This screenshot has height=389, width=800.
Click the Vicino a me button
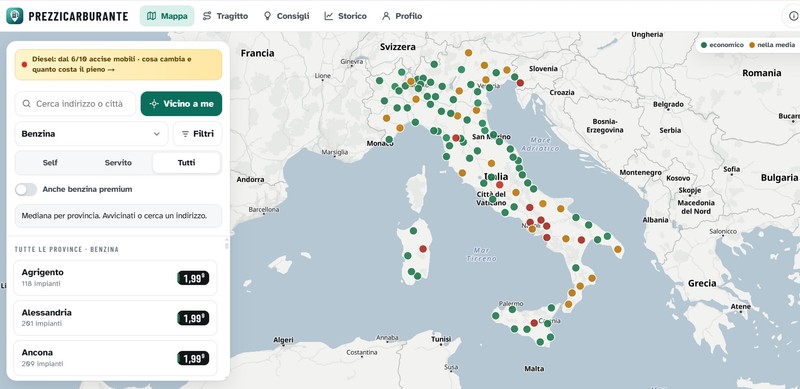(x=181, y=104)
